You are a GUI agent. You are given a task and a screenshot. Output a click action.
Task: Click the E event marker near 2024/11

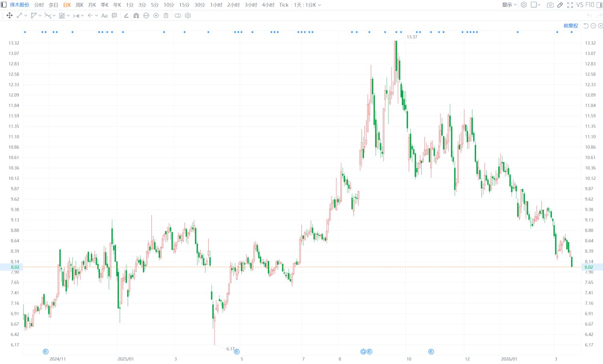tap(46, 352)
